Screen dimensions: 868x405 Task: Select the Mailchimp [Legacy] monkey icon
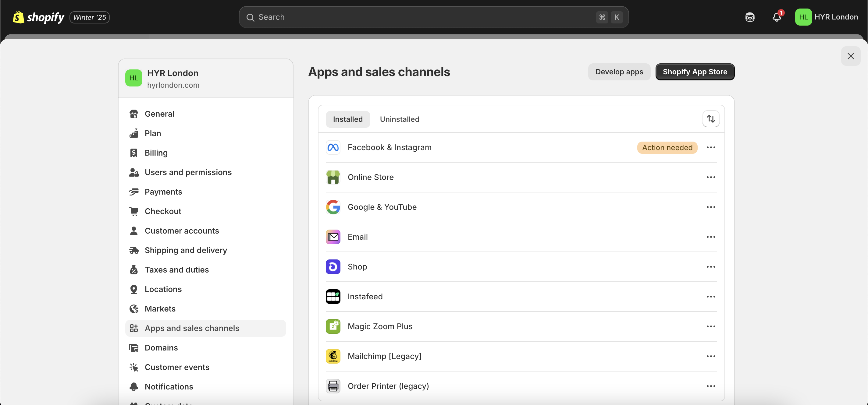point(333,356)
